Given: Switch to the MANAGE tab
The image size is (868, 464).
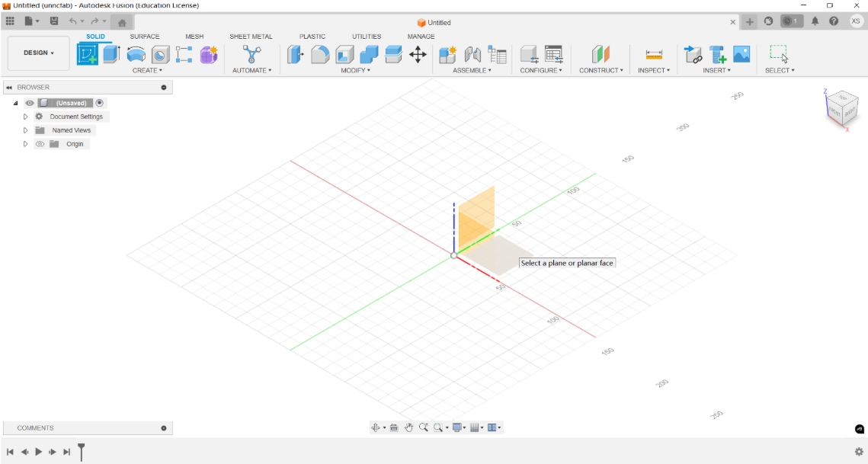Looking at the screenshot, I should point(421,37).
